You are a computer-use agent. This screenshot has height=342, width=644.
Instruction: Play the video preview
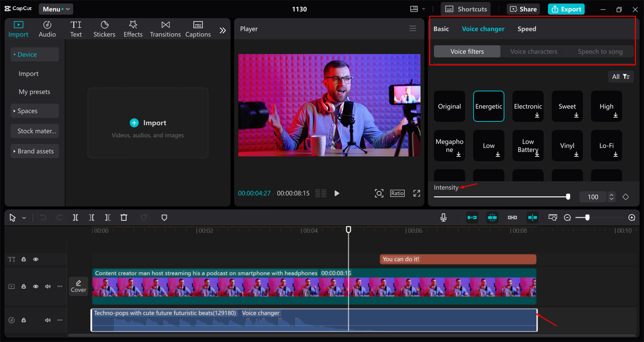pyautogui.click(x=337, y=193)
